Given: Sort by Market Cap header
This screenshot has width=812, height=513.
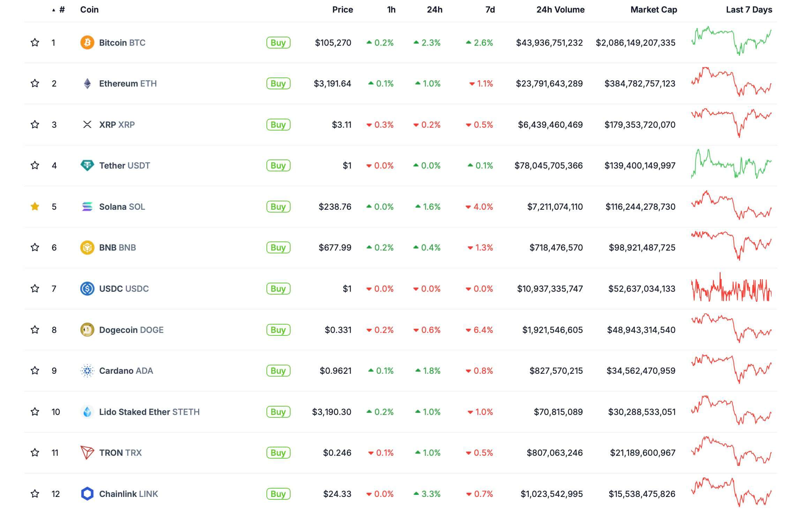Looking at the screenshot, I should tap(654, 10).
